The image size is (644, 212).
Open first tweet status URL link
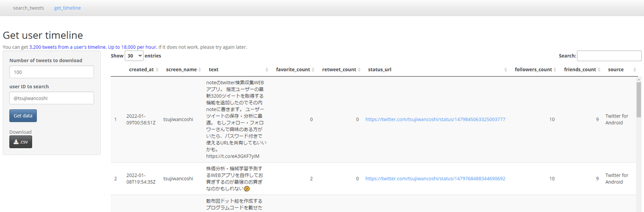coord(435,119)
